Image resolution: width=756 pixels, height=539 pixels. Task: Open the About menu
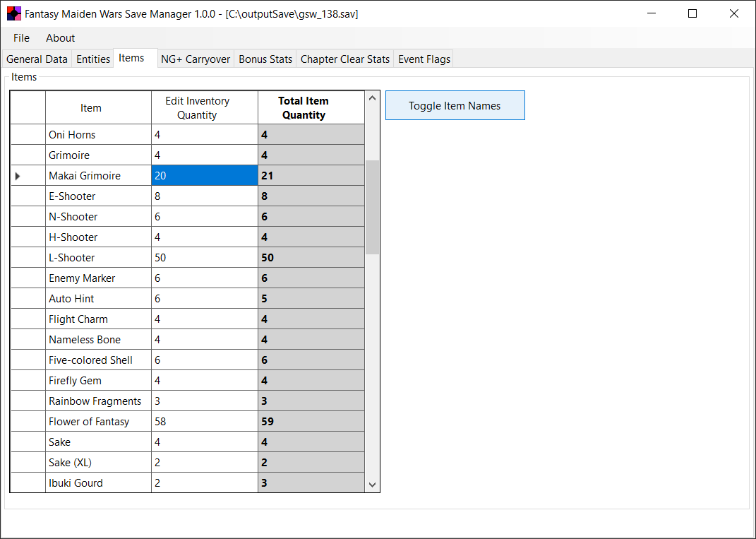60,37
